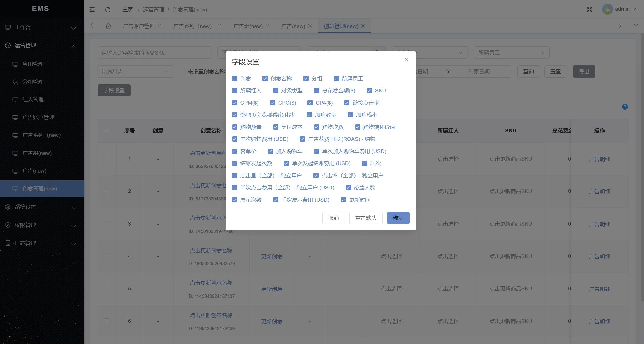Toggle the 更新时间 field checkbox
The width and height of the screenshot is (644, 344).
pos(343,200)
